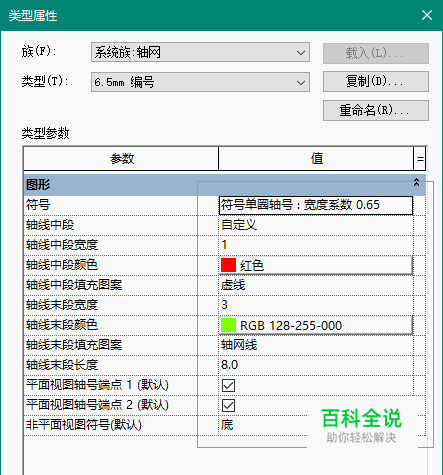Open the 类型(T) type dropdown
Image resolution: width=443 pixels, height=475 pixels.
[200, 82]
